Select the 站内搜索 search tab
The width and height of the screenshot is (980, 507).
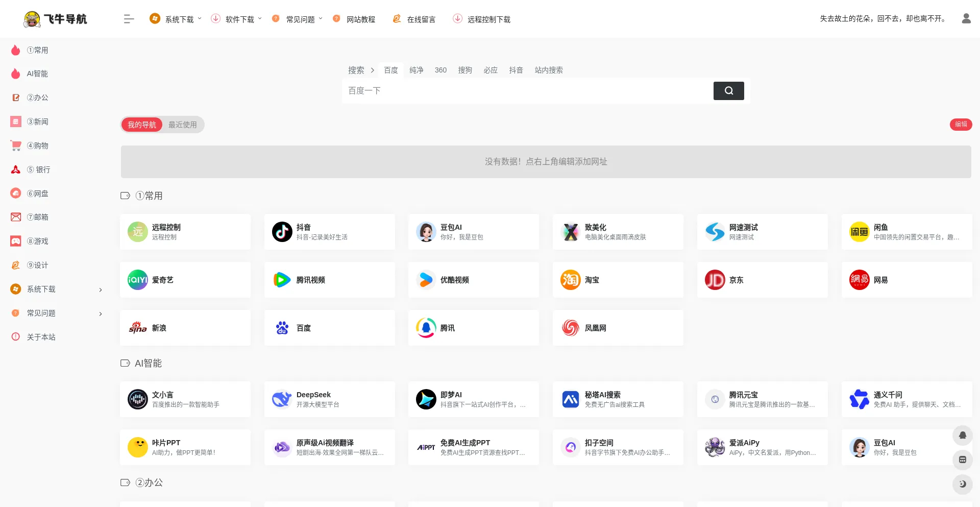click(x=549, y=70)
